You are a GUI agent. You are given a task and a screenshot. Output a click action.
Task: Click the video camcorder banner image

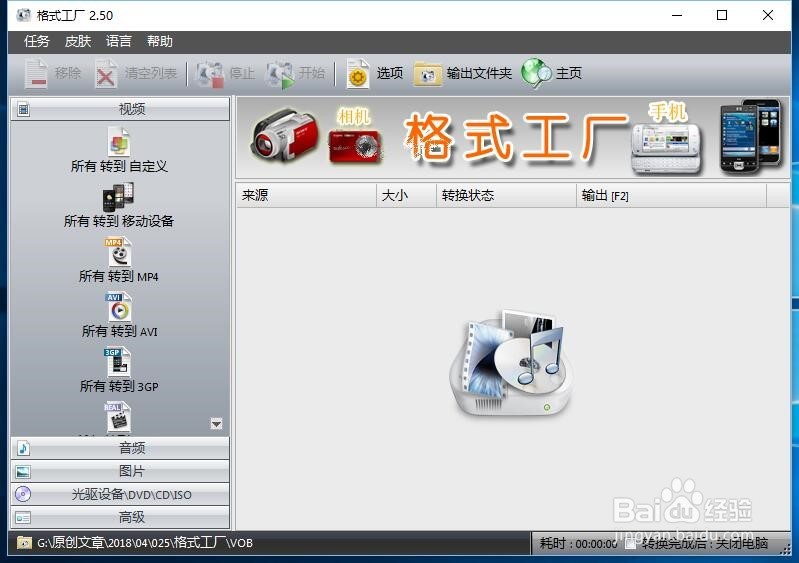284,134
